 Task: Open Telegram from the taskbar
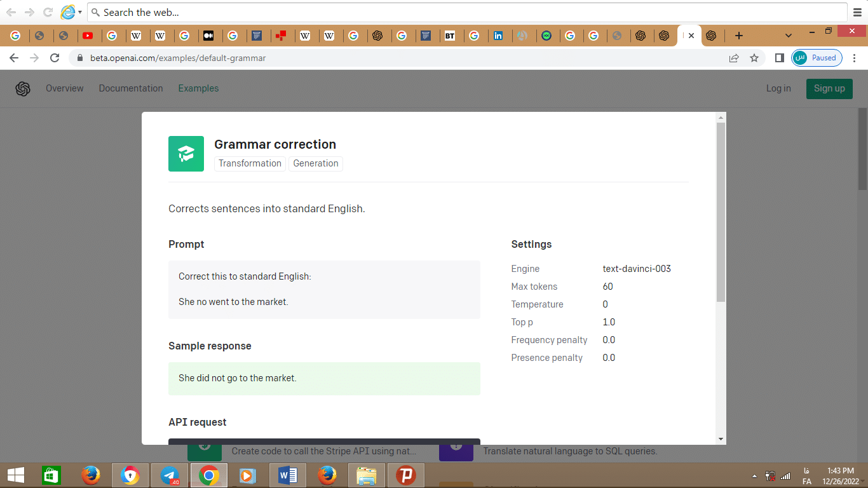click(170, 475)
